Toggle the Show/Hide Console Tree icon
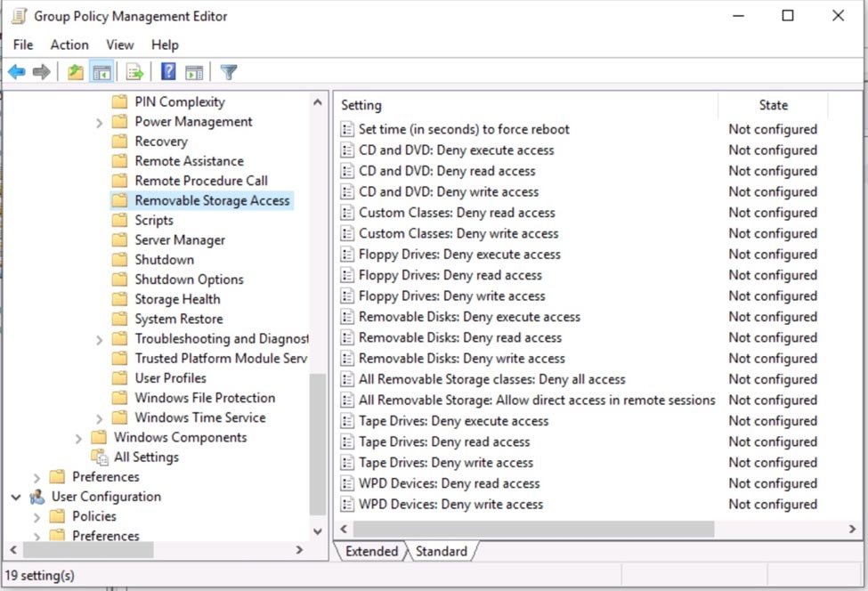Screen dimensions: 868x591 coord(101,71)
